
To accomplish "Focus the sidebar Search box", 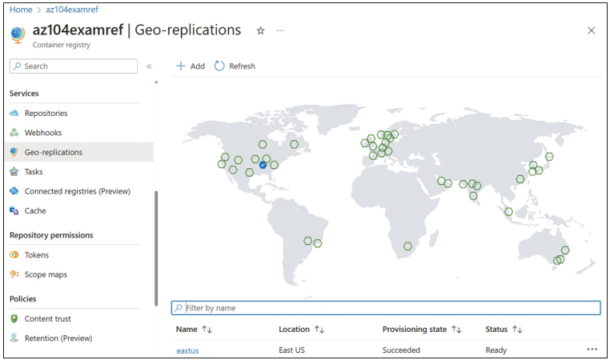I will tap(74, 66).
